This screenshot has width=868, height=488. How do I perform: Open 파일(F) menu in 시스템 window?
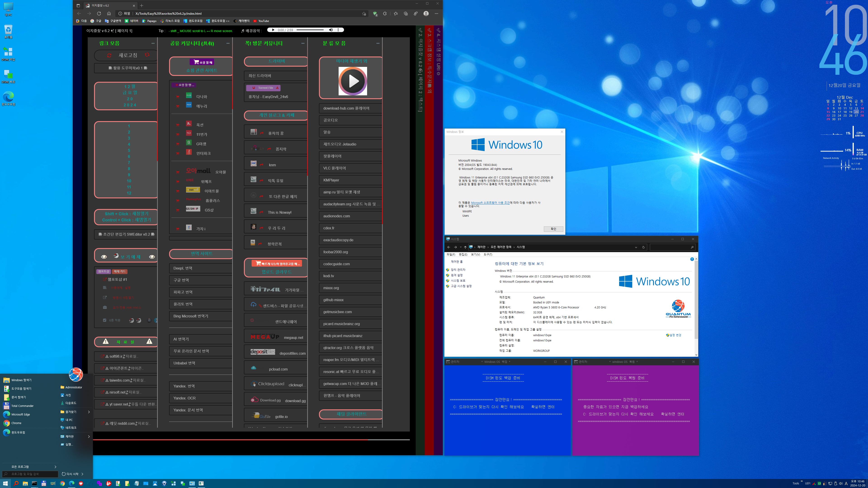click(451, 254)
